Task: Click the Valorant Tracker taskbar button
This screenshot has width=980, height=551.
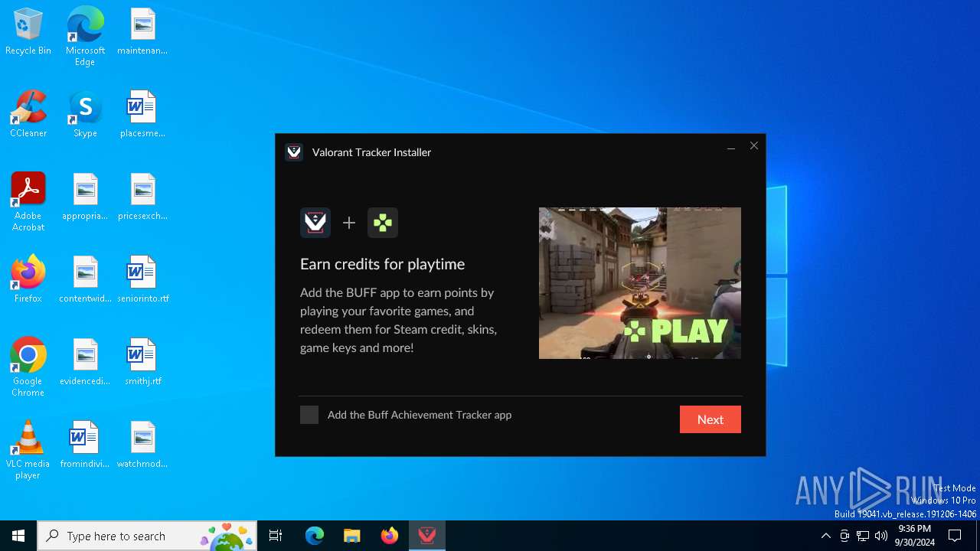Action: [x=427, y=536]
